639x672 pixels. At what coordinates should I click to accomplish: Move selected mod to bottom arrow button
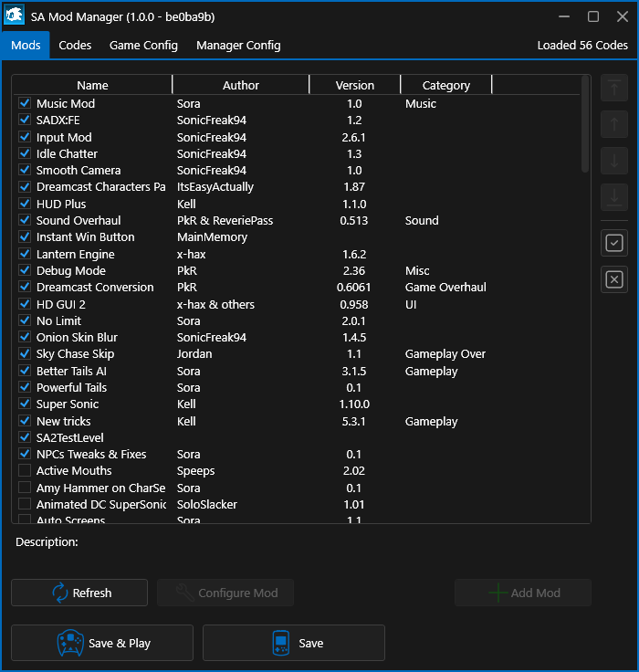click(x=614, y=197)
